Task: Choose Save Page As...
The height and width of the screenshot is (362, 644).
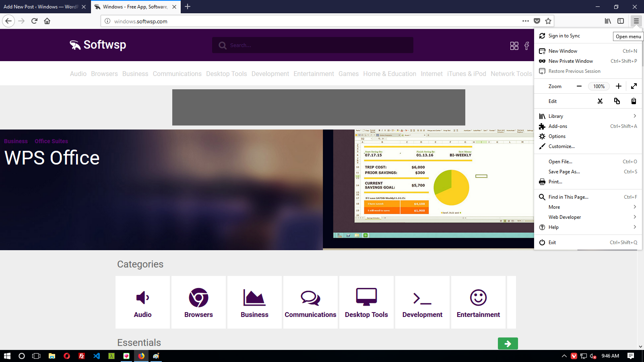Action: pos(588,172)
